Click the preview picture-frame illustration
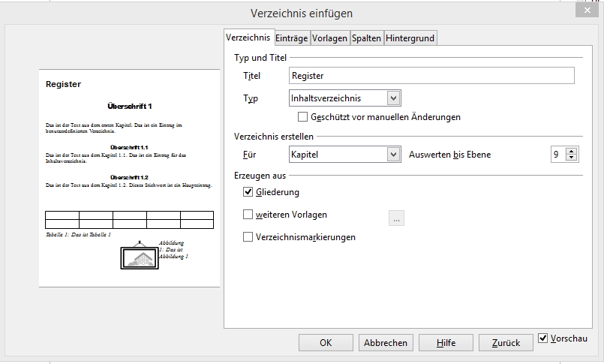The width and height of the screenshot is (604, 364). [x=140, y=255]
